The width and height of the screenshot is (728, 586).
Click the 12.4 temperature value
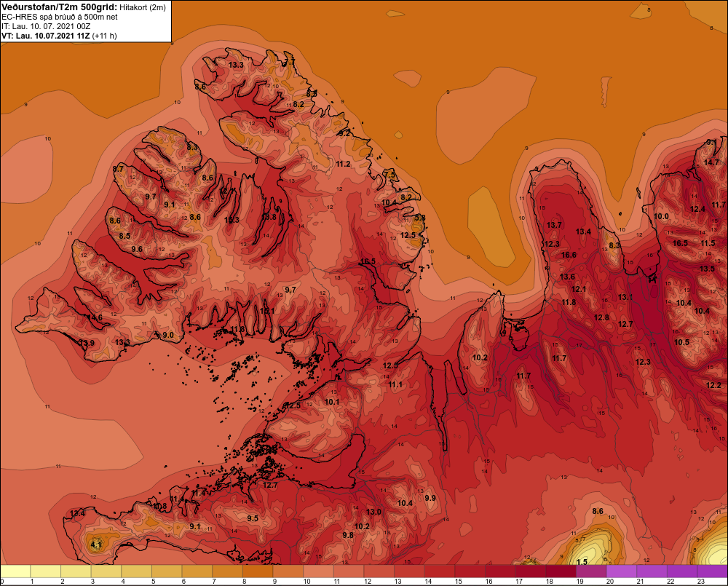(x=697, y=210)
